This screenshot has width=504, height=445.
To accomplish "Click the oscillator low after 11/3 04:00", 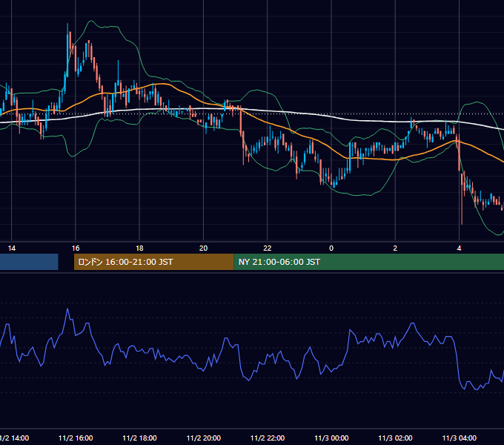I will click(x=476, y=389).
